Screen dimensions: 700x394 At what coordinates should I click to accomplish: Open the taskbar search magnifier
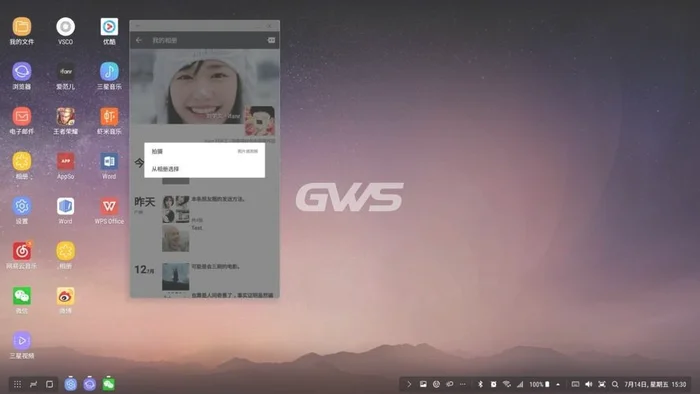(615, 384)
